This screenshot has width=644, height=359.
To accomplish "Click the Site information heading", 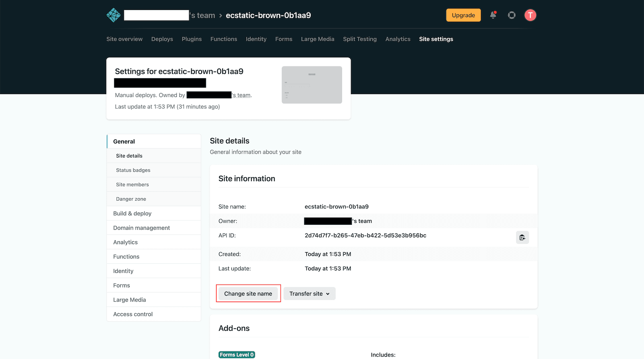I will coord(247,178).
